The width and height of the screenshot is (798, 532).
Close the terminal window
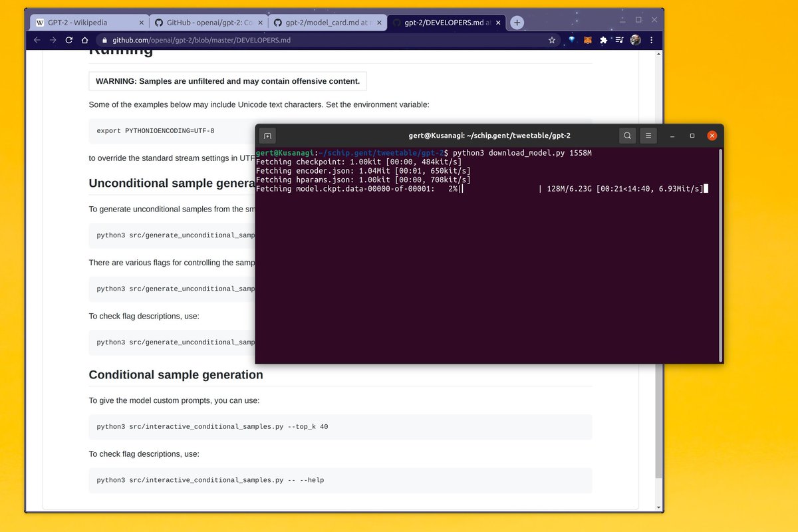coord(712,136)
